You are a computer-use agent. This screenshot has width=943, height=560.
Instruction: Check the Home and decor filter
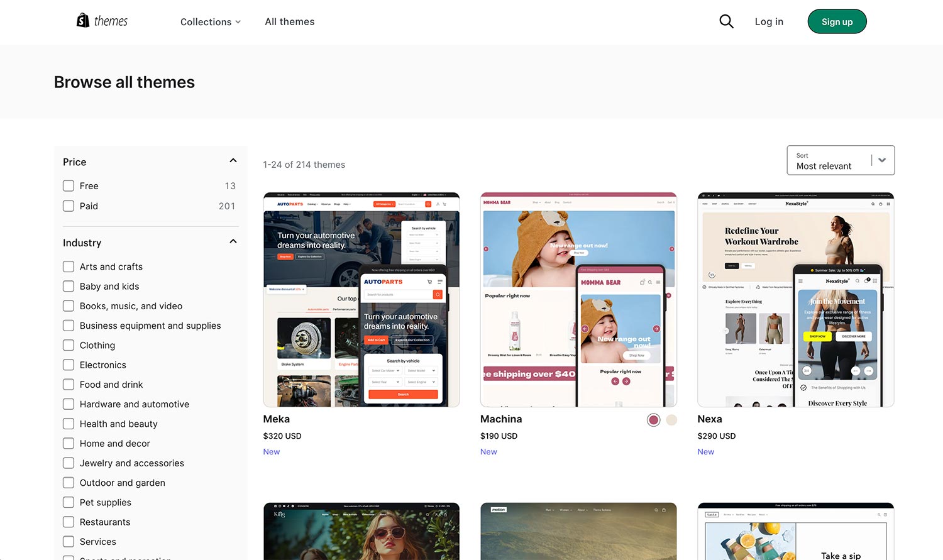pyautogui.click(x=69, y=443)
